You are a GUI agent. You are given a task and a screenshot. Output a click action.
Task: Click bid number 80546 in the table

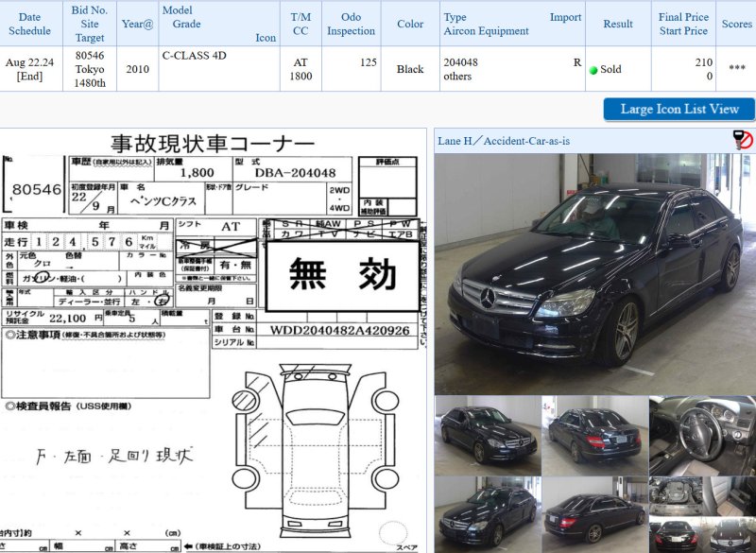tap(90, 56)
